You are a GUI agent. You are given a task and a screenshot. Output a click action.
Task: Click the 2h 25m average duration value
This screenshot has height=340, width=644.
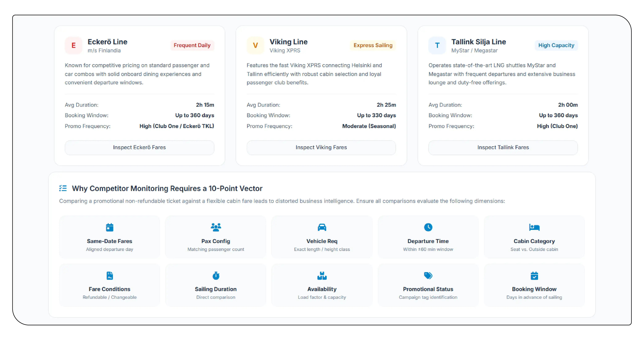(386, 105)
